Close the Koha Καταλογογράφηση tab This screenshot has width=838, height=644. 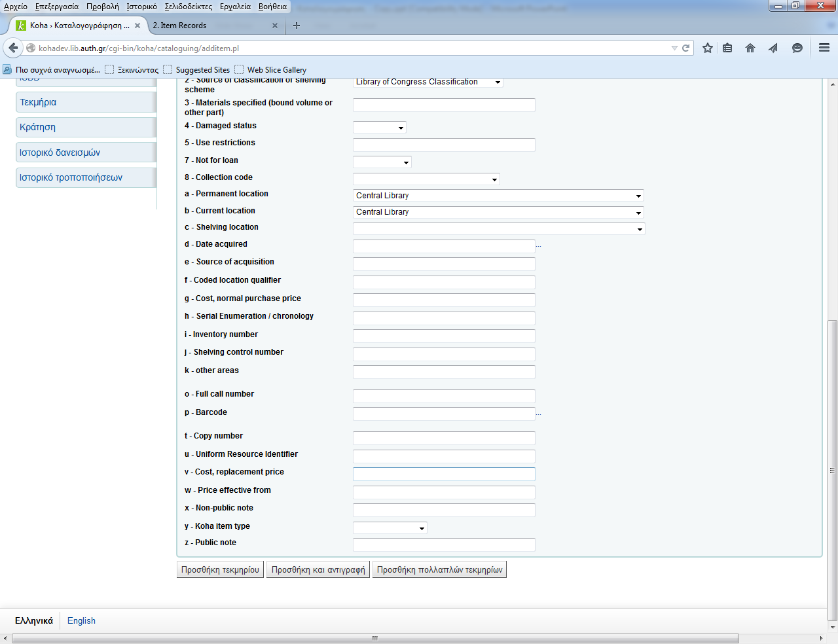(137, 26)
